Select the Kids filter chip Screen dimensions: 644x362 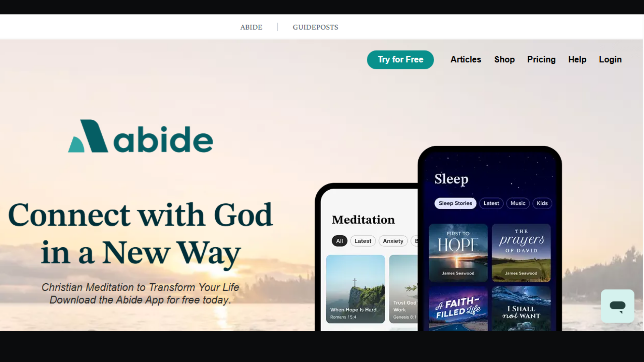pyautogui.click(x=542, y=203)
